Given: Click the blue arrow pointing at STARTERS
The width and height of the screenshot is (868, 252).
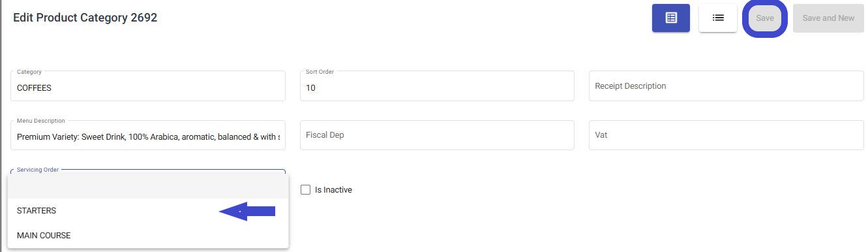Looking at the screenshot, I should [x=247, y=211].
